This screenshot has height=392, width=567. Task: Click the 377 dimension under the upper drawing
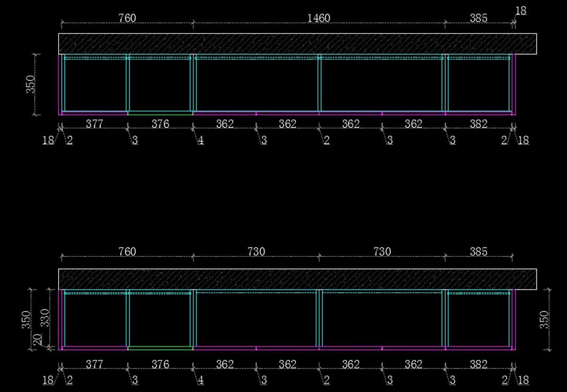(94, 124)
